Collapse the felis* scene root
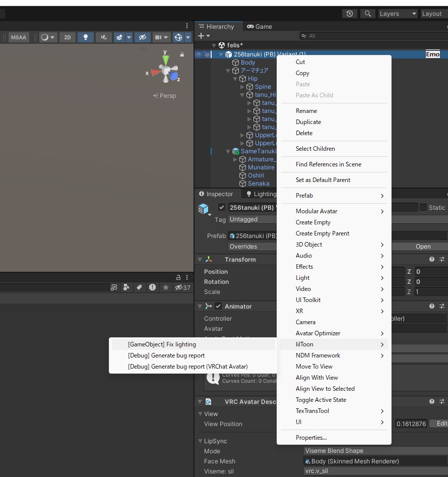This screenshot has height=477, width=448. click(x=214, y=45)
